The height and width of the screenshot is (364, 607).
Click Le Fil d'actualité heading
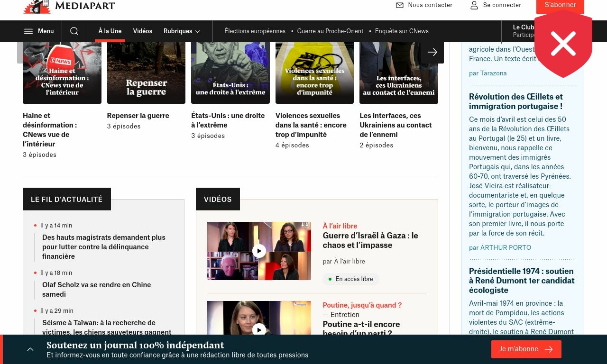[x=67, y=200]
